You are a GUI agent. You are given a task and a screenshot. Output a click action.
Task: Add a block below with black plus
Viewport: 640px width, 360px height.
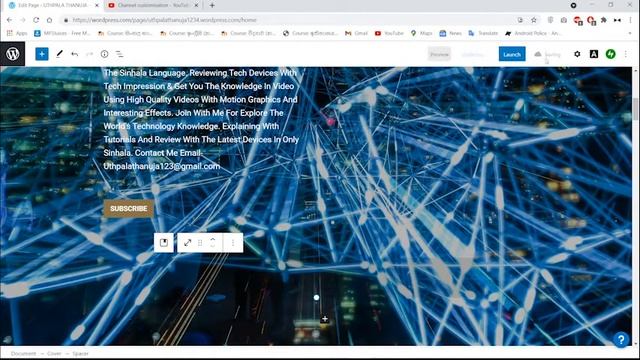(324, 319)
